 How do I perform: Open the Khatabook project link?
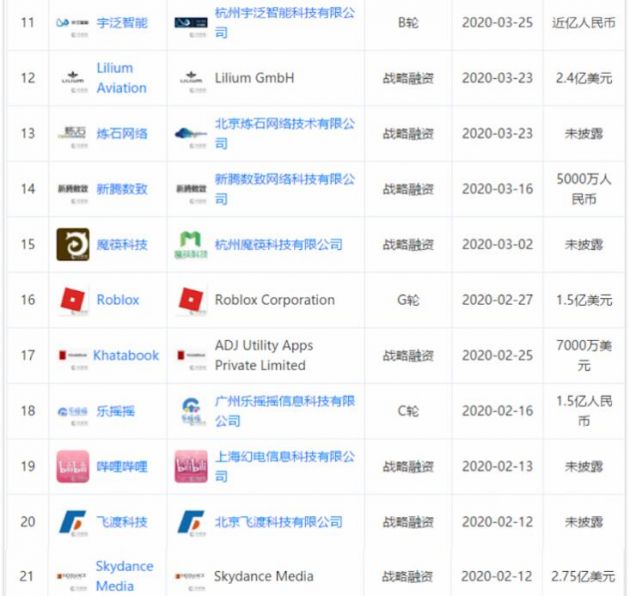126,355
